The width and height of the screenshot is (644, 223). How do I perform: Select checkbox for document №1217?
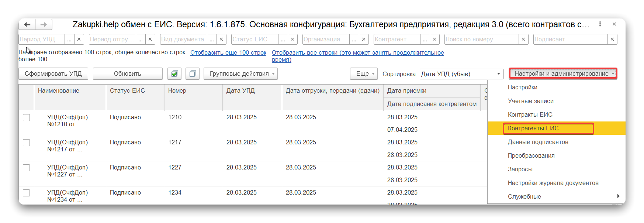coord(27,143)
